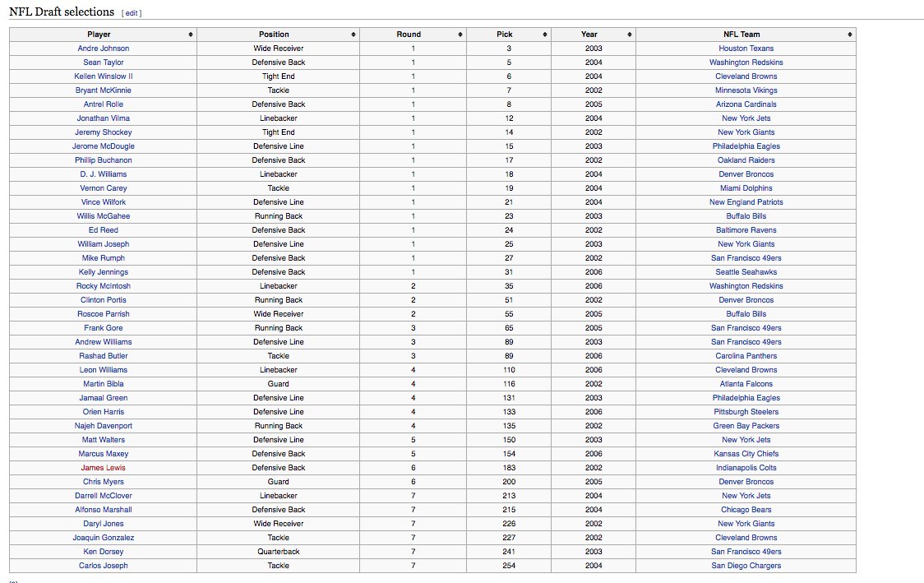Open Jerome McDougle link
The width and height of the screenshot is (924, 583).
(x=103, y=146)
